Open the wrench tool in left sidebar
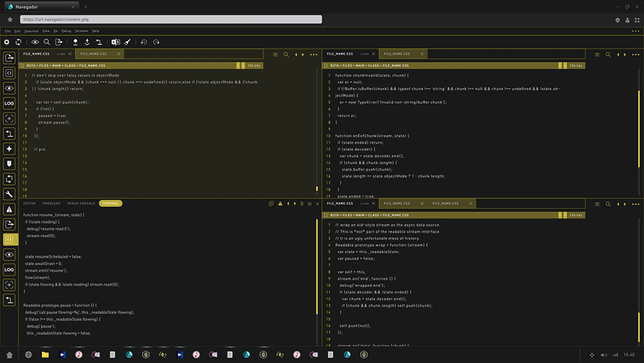The width and height of the screenshot is (644, 363). click(9, 194)
